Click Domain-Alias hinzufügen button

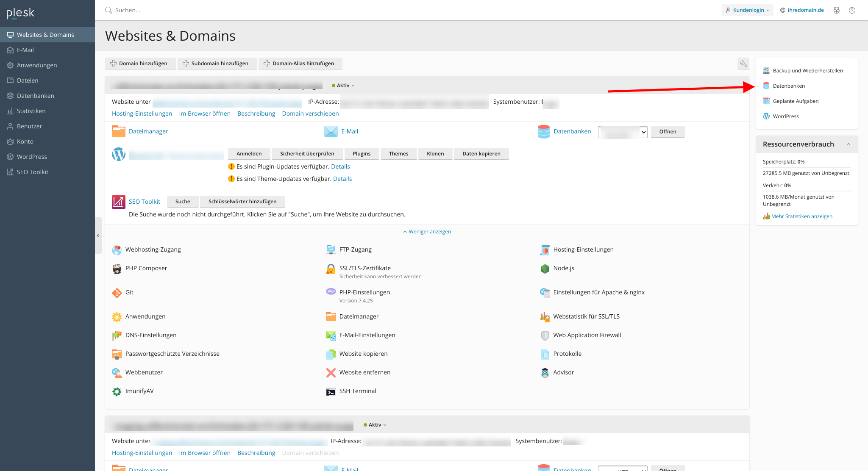click(300, 64)
